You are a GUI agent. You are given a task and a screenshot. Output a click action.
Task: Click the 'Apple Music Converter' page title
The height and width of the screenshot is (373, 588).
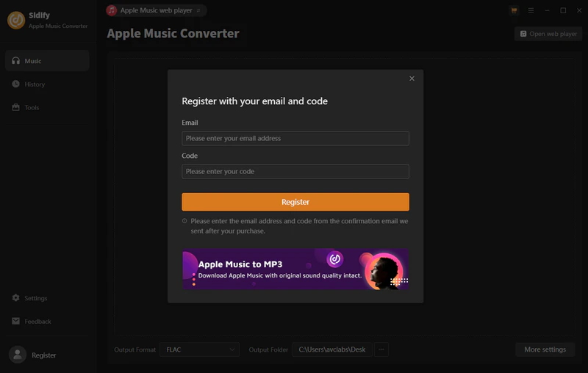pos(173,33)
